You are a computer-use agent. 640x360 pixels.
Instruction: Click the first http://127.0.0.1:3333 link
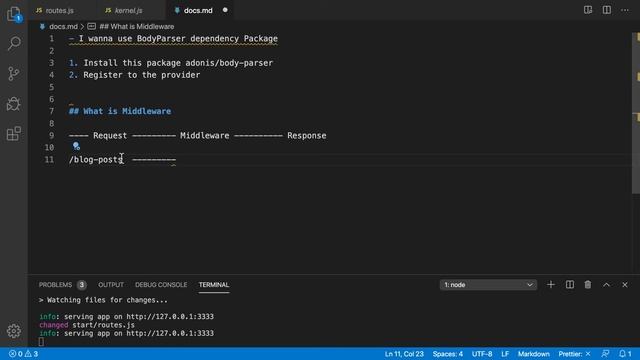click(170, 316)
